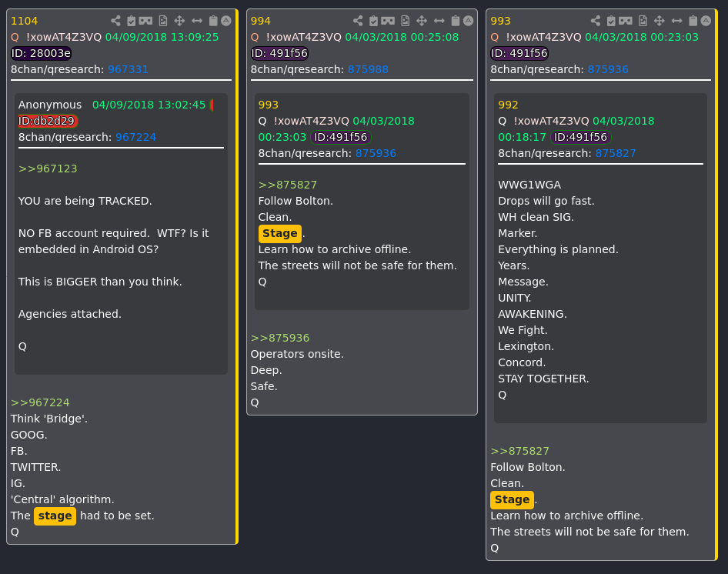Click four-way move arrows on post 994
The width and height of the screenshot is (728, 574).
pos(422,21)
